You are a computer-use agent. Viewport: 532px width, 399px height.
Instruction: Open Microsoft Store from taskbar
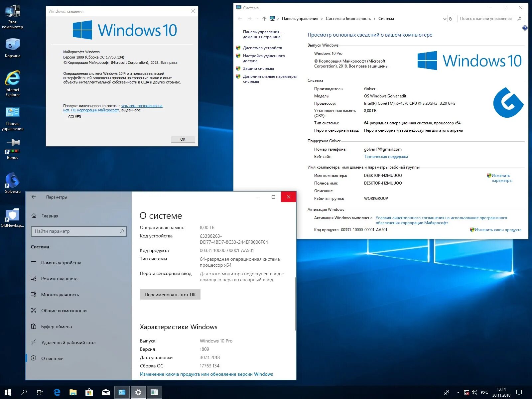[x=89, y=392]
